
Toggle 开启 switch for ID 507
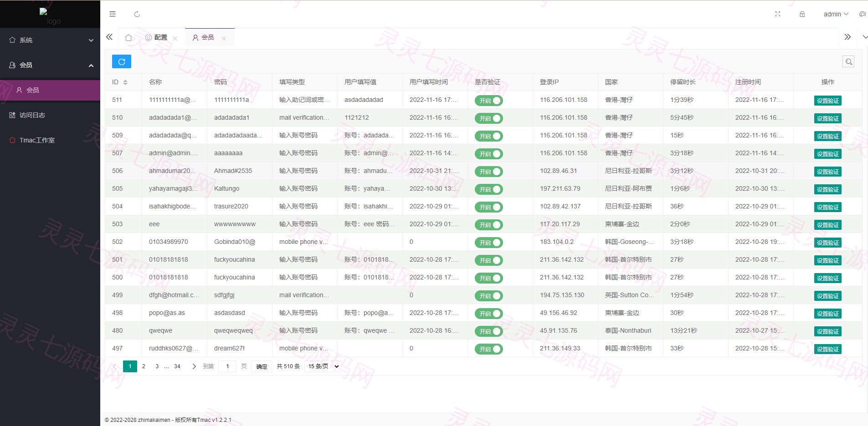(x=488, y=154)
